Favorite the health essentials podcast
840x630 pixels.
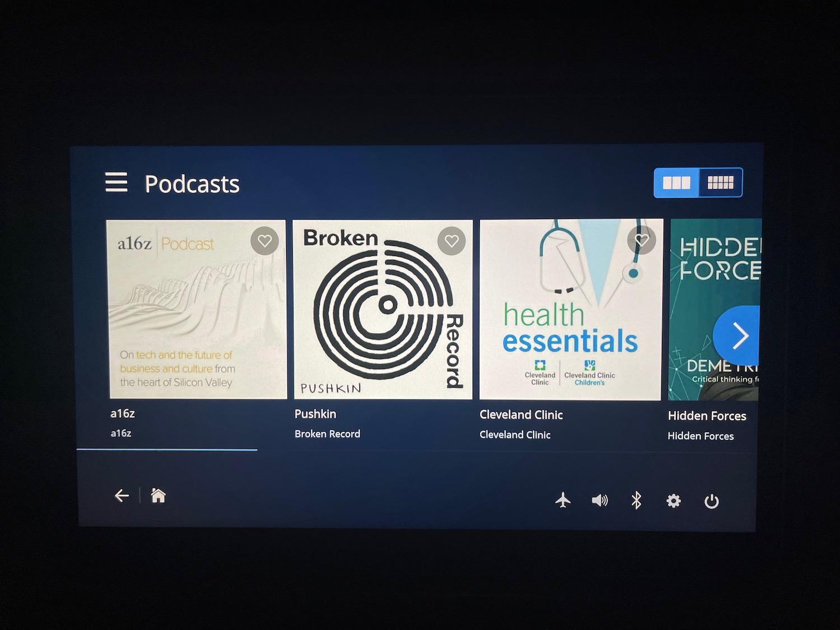[x=642, y=241]
